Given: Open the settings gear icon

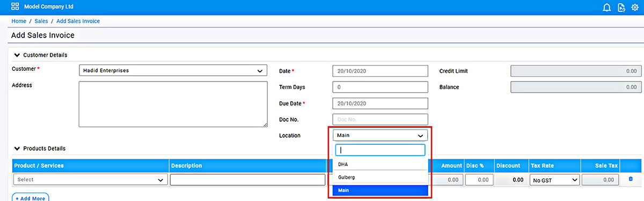Looking at the screenshot, I should pos(635,8).
